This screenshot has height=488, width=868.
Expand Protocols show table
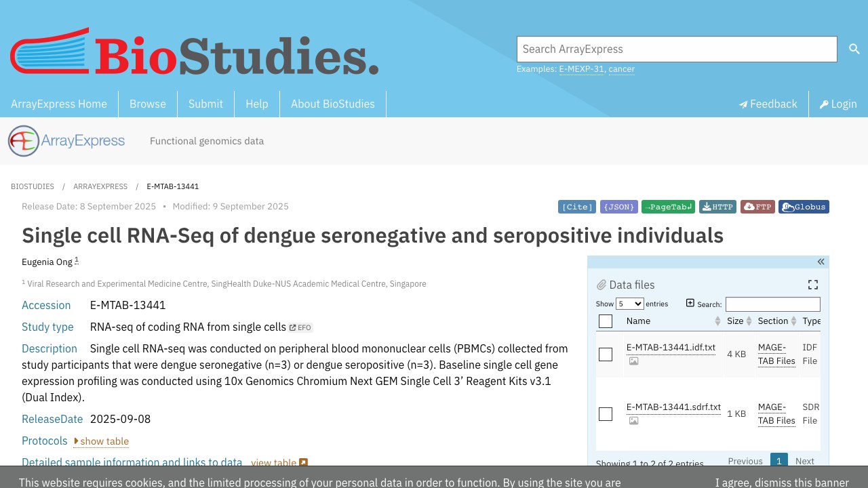click(101, 441)
